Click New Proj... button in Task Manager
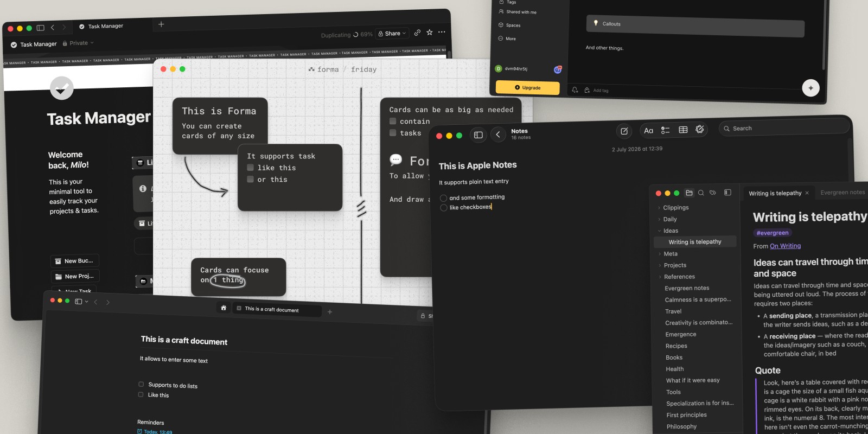 coord(75,276)
